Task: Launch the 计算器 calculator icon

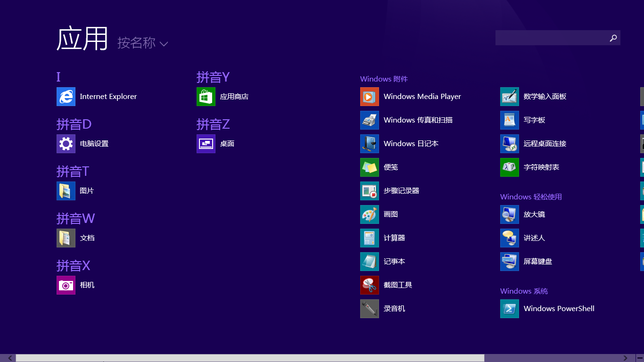Action: click(370, 238)
